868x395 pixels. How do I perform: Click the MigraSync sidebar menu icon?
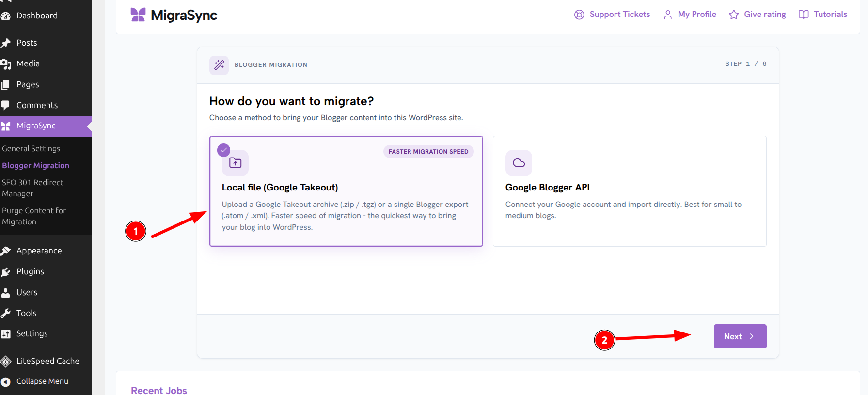click(x=6, y=126)
